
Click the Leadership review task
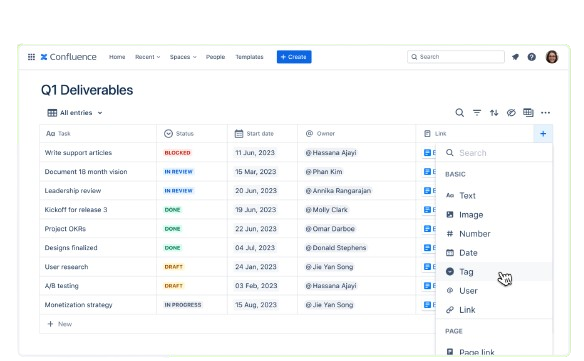click(x=73, y=191)
